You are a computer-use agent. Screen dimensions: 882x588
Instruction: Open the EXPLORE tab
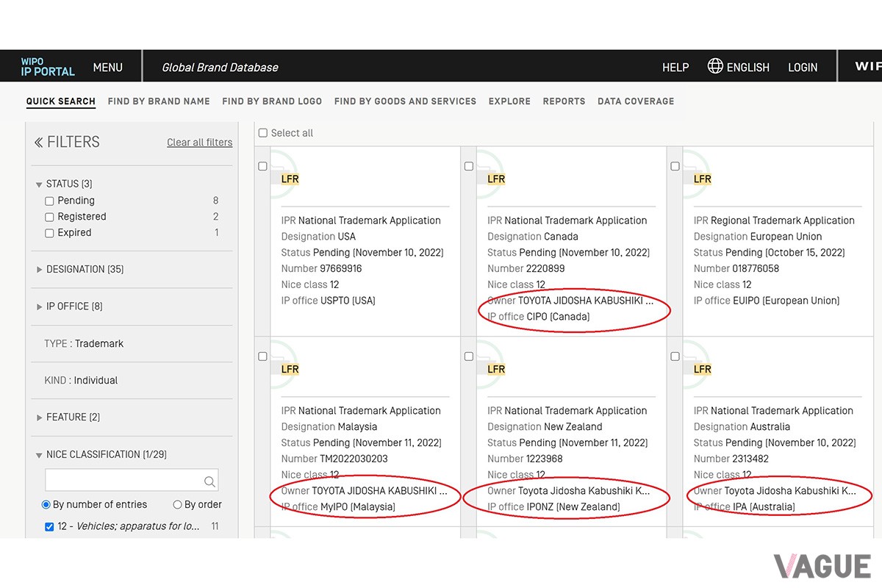(x=509, y=101)
